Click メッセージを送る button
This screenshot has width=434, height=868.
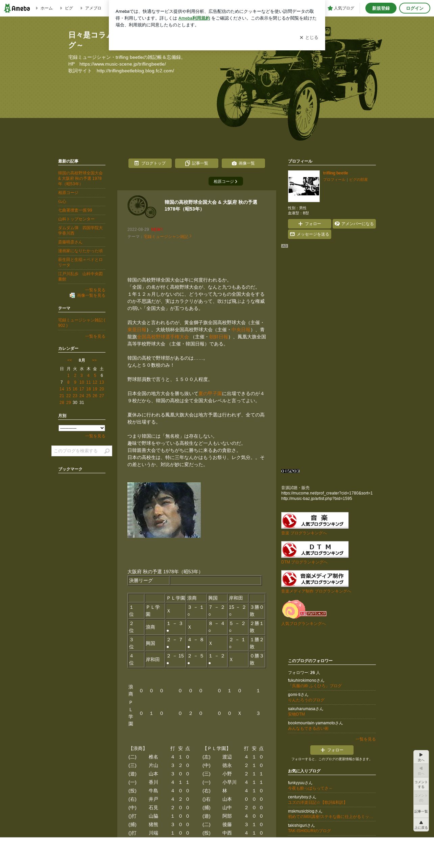click(310, 234)
